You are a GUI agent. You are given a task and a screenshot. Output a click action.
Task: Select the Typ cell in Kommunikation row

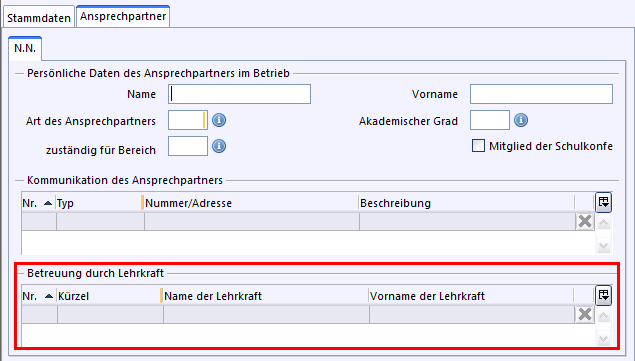pyautogui.click(x=100, y=222)
